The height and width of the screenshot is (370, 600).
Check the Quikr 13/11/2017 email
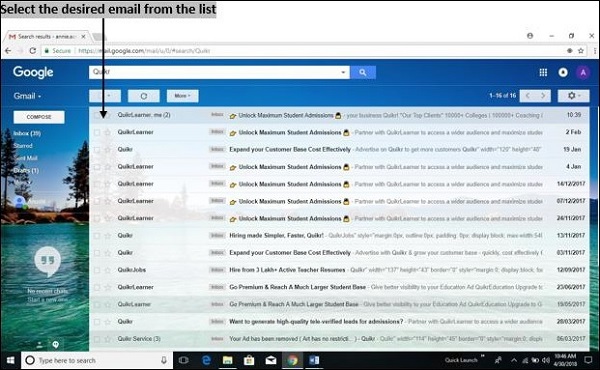[97, 236]
